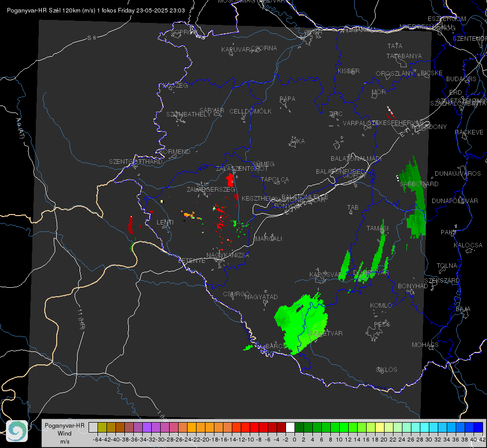487x448 pixels.
Task: Click the KOMLÓ city label
Action: (x=381, y=306)
